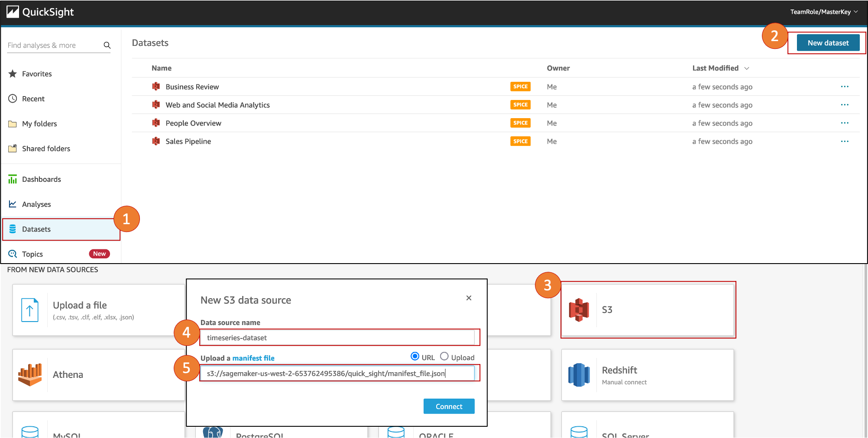Click the QuickSight title text
Viewport: 868px width, 438px height.
click(x=48, y=12)
